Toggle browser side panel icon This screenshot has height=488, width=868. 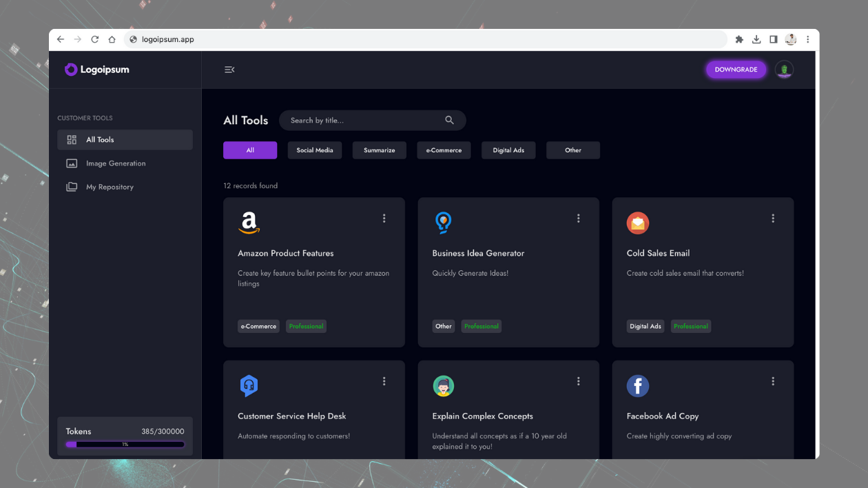774,39
